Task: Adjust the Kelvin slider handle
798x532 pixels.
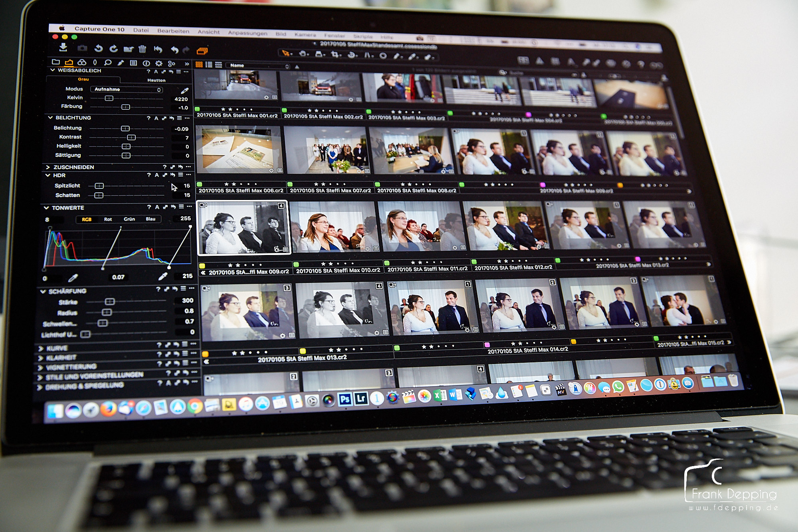Action: [109, 98]
